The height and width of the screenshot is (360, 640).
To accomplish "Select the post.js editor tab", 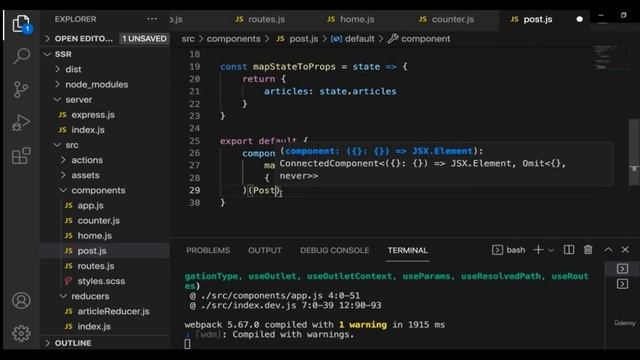I will pyautogui.click(x=538, y=19).
